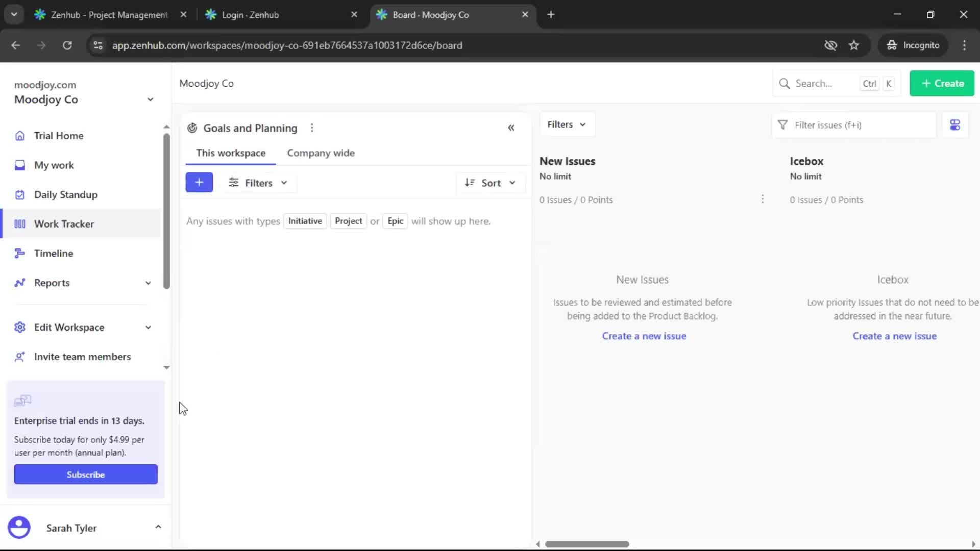980x551 pixels.
Task: Select the Timeline sidebar icon
Action: [x=19, y=253]
